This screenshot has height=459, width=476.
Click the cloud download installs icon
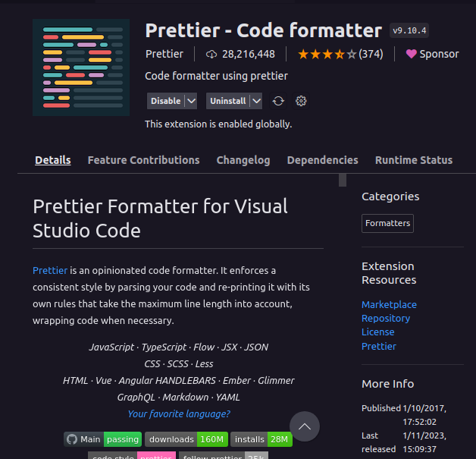[211, 54]
